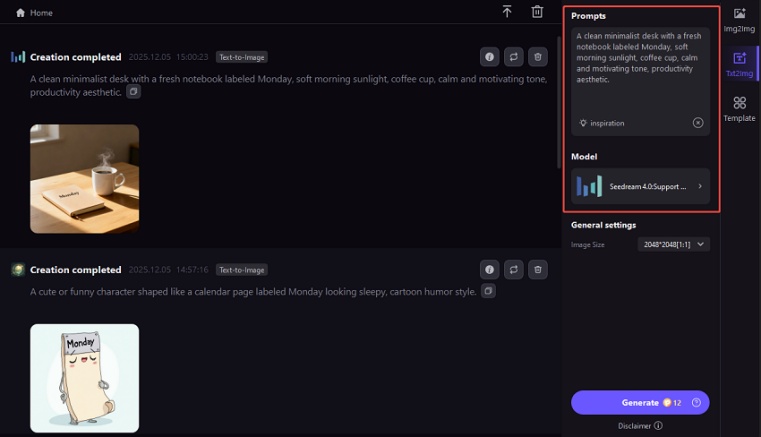Screen dimensions: 761x437
Task: Click the Seedream model logo icon
Action: pyautogui.click(x=589, y=186)
